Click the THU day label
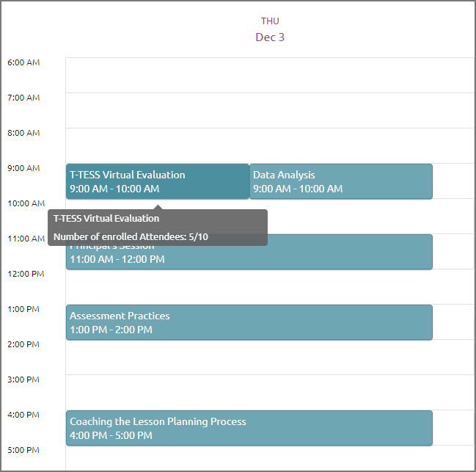 pos(270,21)
